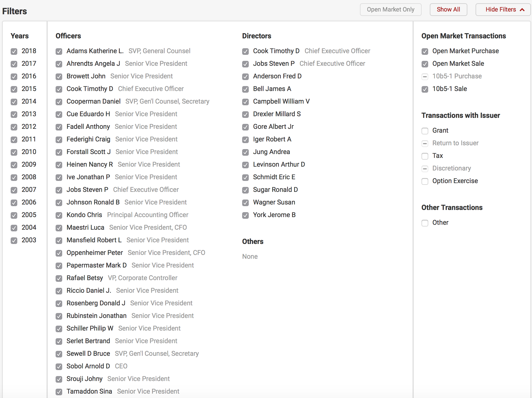Screen dimensions: 532x398
Task: Click the Open Market Only button
Action: pos(390,10)
